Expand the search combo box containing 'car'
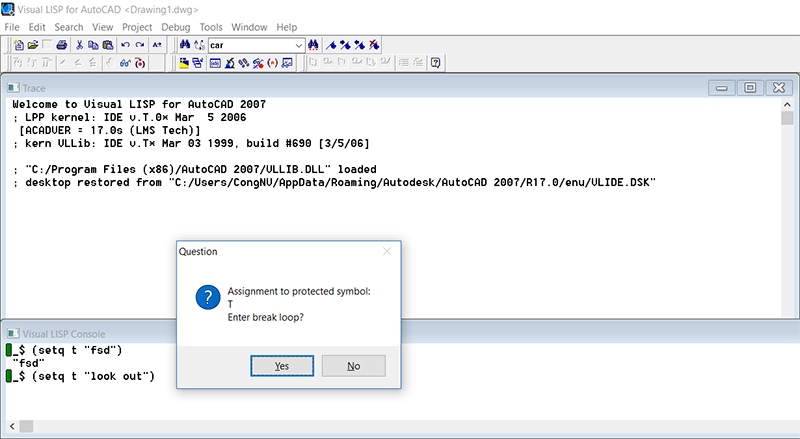 [x=299, y=45]
